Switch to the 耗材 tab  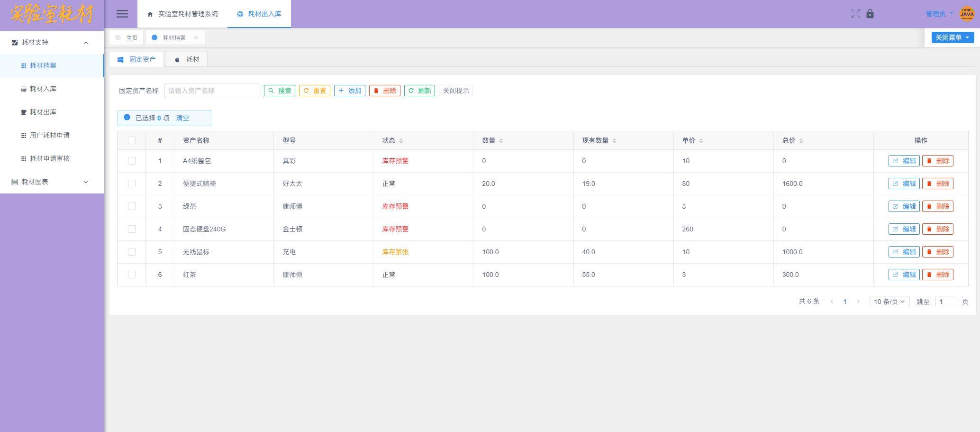[x=187, y=59]
